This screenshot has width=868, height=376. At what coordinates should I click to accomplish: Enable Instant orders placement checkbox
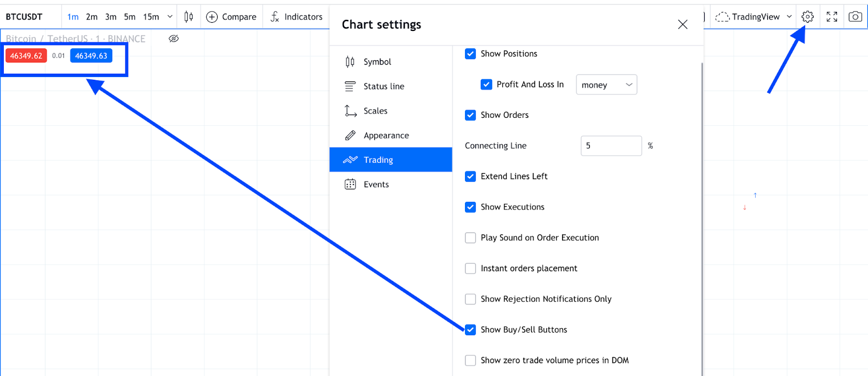point(470,269)
